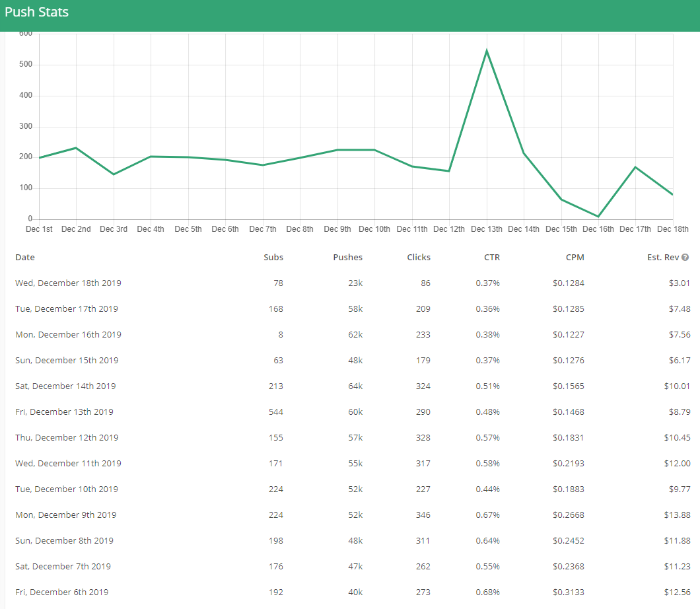The width and height of the screenshot is (700, 609).
Task: Select the Dec 2nd data point on graph
Action: (76, 148)
